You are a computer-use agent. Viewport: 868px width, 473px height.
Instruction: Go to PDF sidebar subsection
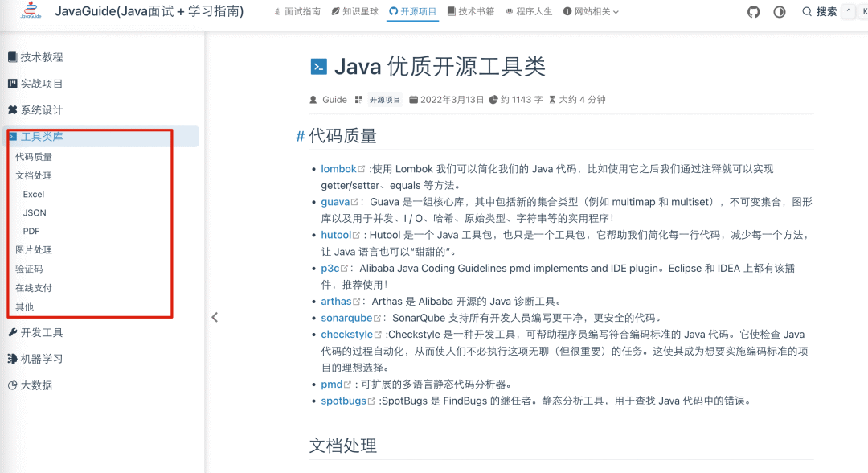point(31,231)
